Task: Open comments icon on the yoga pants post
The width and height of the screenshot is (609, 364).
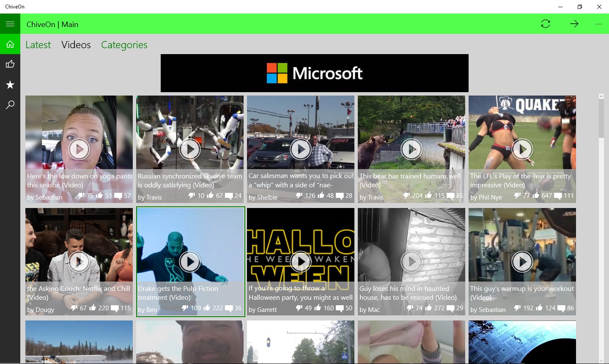Action: (x=118, y=196)
